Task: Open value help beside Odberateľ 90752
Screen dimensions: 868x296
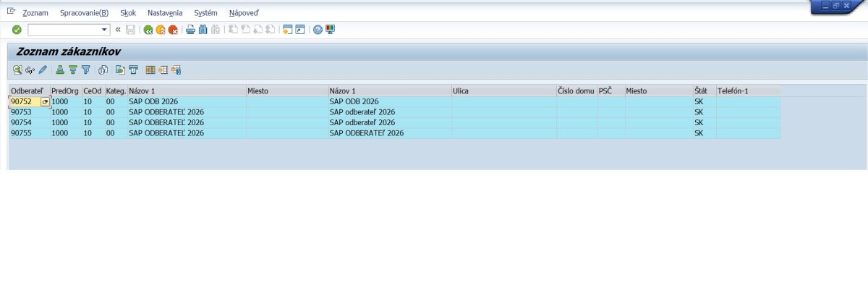Action: point(45,102)
